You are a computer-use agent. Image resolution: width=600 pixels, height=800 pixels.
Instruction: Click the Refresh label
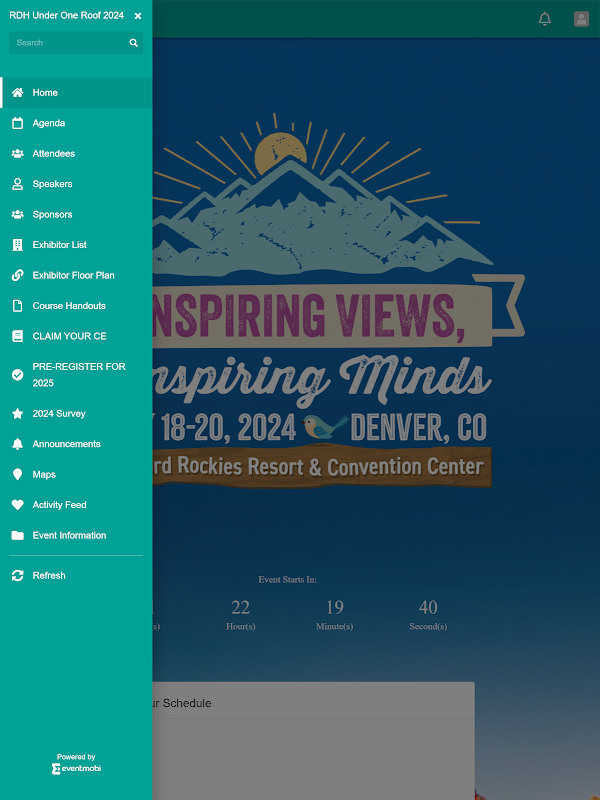pyautogui.click(x=49, y=576)
